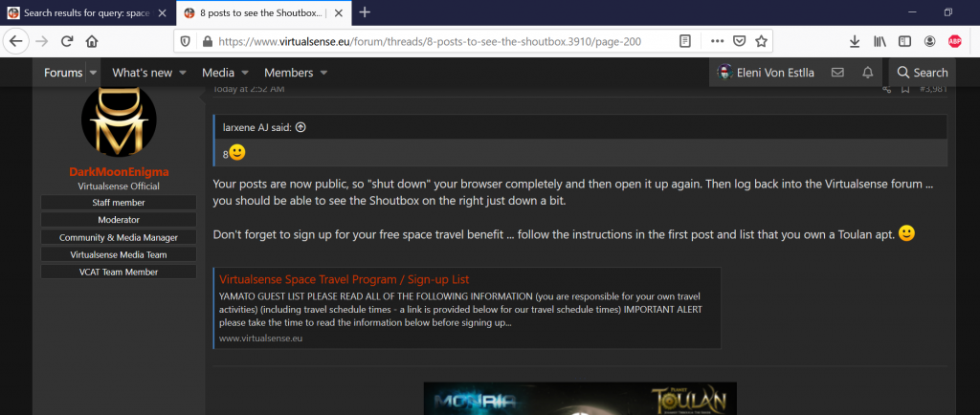Close the Search results tab

(162, 13)
